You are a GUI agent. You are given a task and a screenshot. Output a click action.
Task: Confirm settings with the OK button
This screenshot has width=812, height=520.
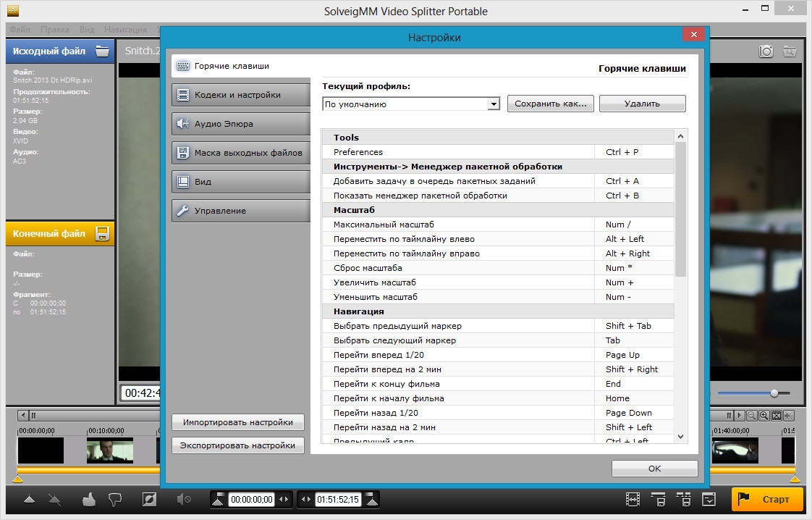point(654,469)
